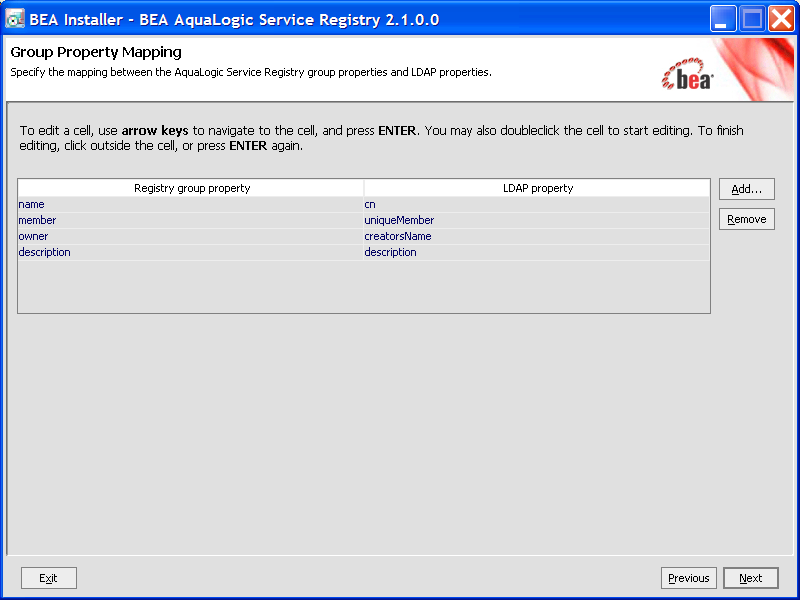This screenshot has height=600, width=800.
Task: Click the Remove button
Action: (746, 219)
